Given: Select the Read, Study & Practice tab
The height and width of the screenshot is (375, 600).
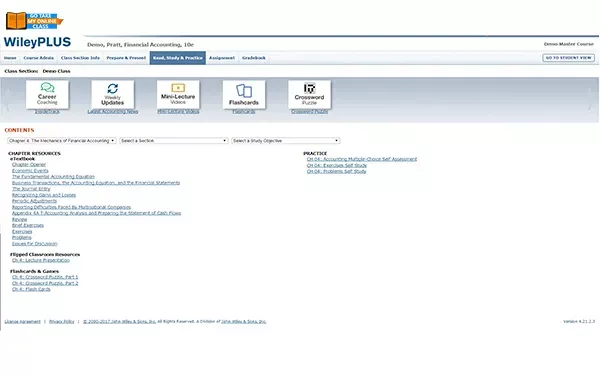Looking at the screenshot, I should point(178,58).
